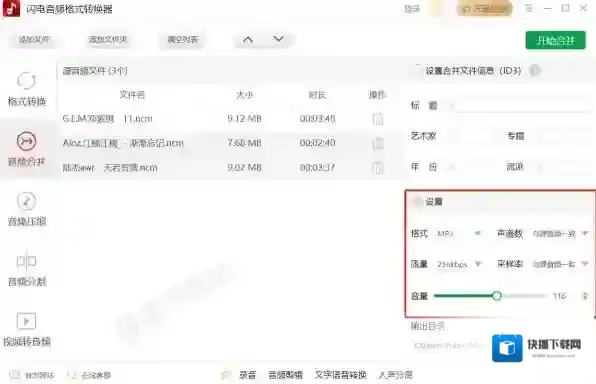Viewport: 596px width, 384px height.
Task: Click the green 开始合并 start merge button
Action: [x=556, y=40]
